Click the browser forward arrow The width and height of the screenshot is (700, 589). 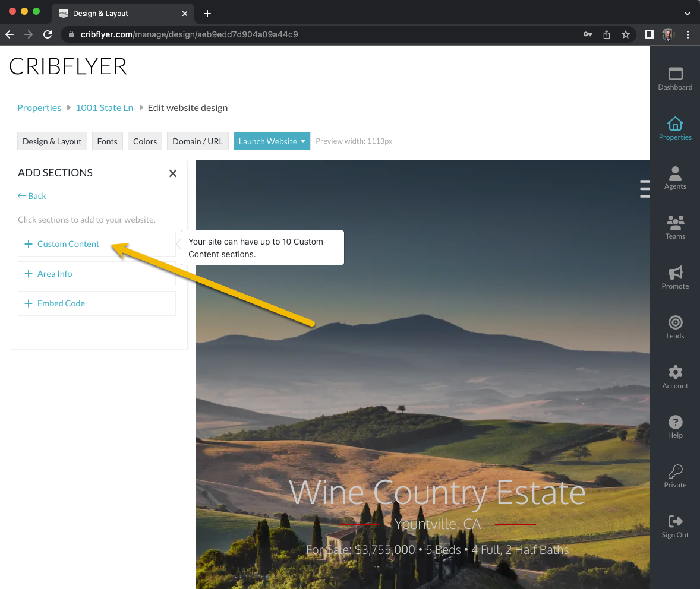coord(29,34)
